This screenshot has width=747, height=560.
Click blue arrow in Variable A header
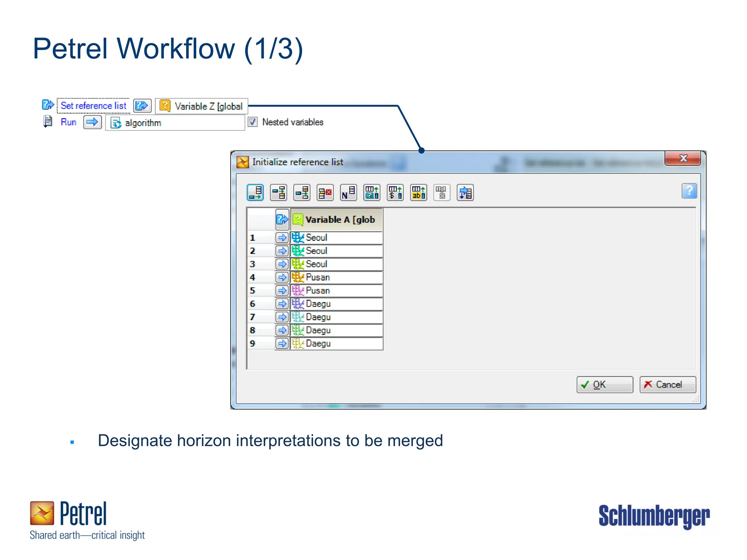[x=282, y=219]
